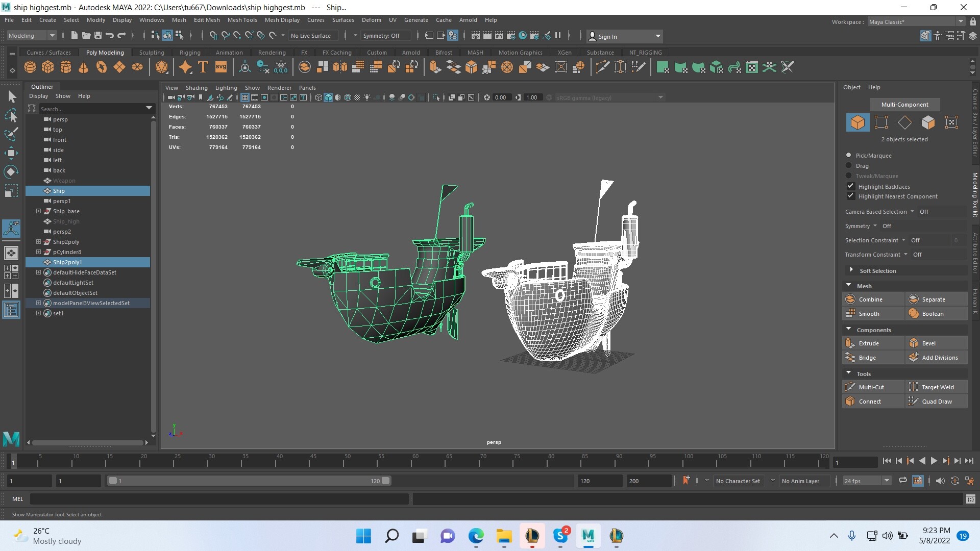The width and height of the screenshot is (980, 551).
Task: Open the Mesh Tools menu
Action: pyautogui.click(x=242, y=20)
